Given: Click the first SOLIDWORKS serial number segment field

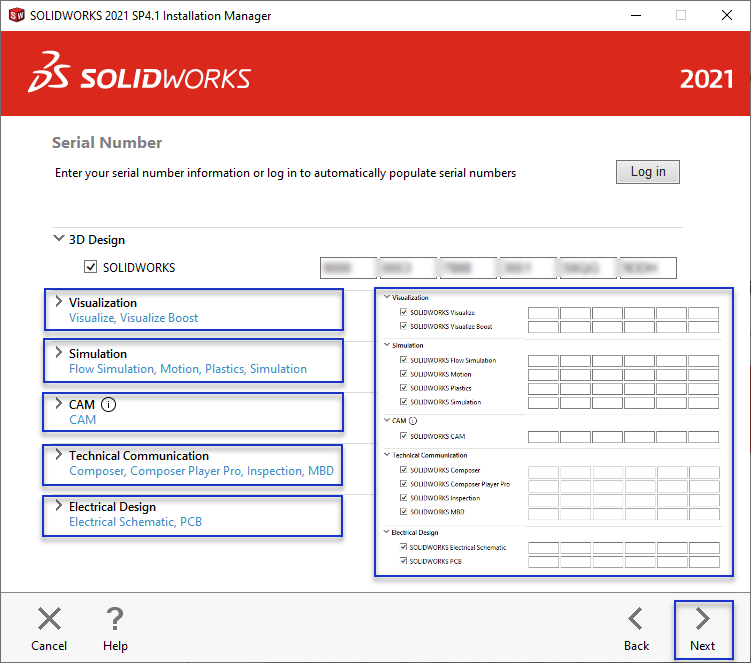Looking at the screenshot, I should [348, 268].
